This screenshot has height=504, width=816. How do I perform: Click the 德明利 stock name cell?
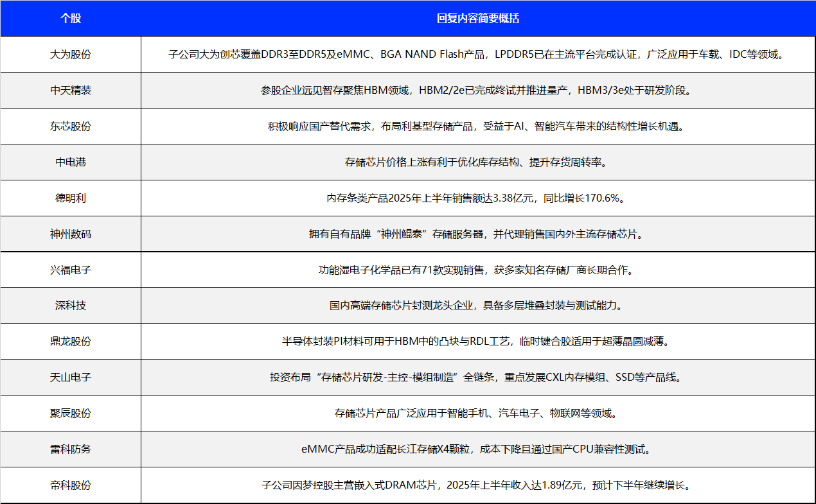[71, 198]
